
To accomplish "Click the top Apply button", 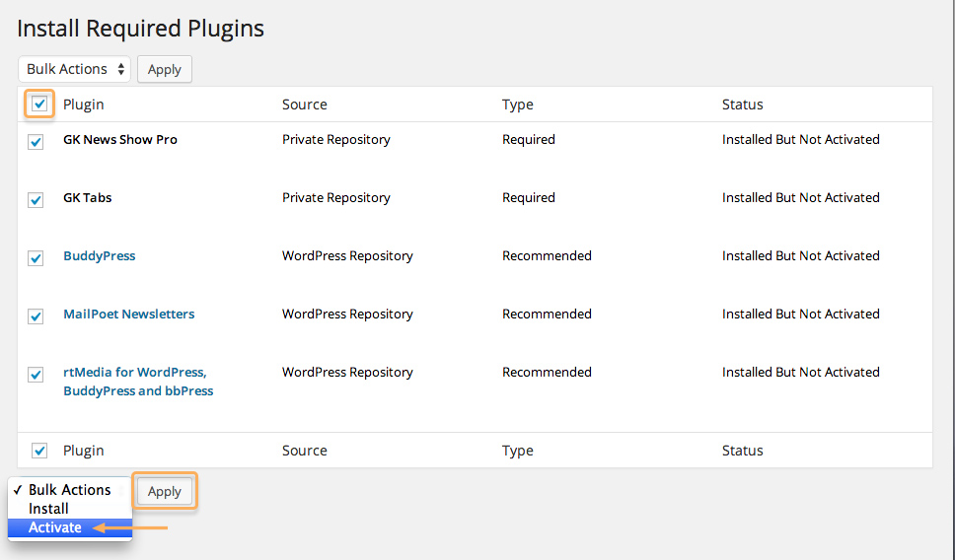I will click(165, 69).
